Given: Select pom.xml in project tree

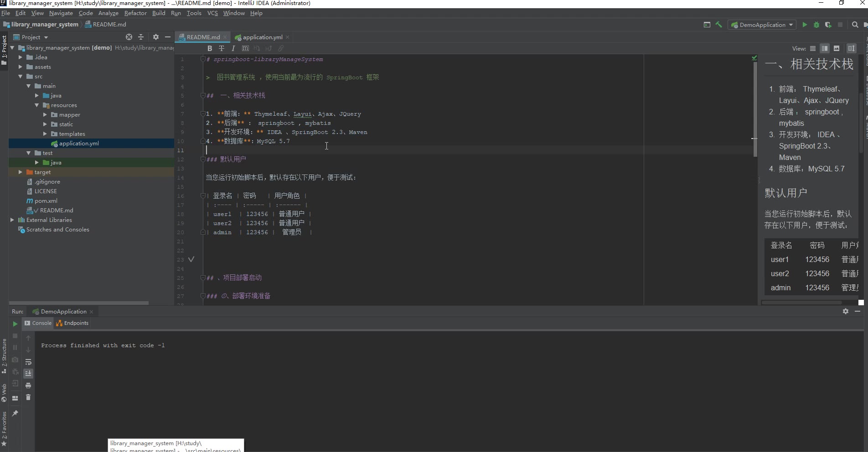Looking at the screenshot, I should tap(46, 201).
